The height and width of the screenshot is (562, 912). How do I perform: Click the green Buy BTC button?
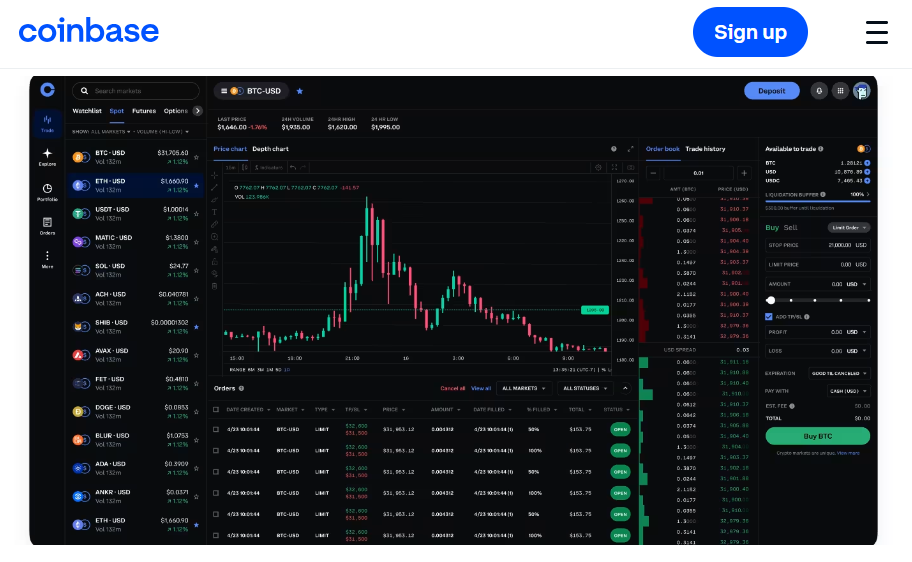point(817,436)
